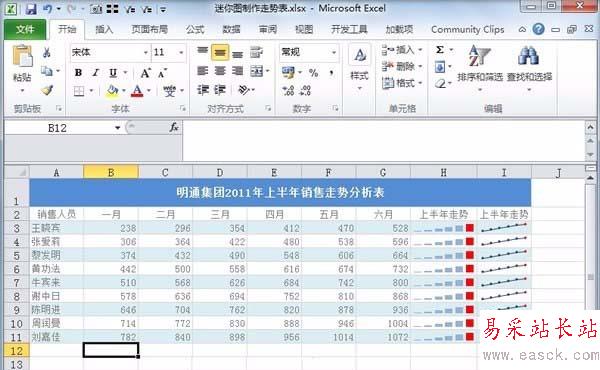600x370 pixels.
Task: Open 查找和选择 Find and Select
Action: (529, 68)
